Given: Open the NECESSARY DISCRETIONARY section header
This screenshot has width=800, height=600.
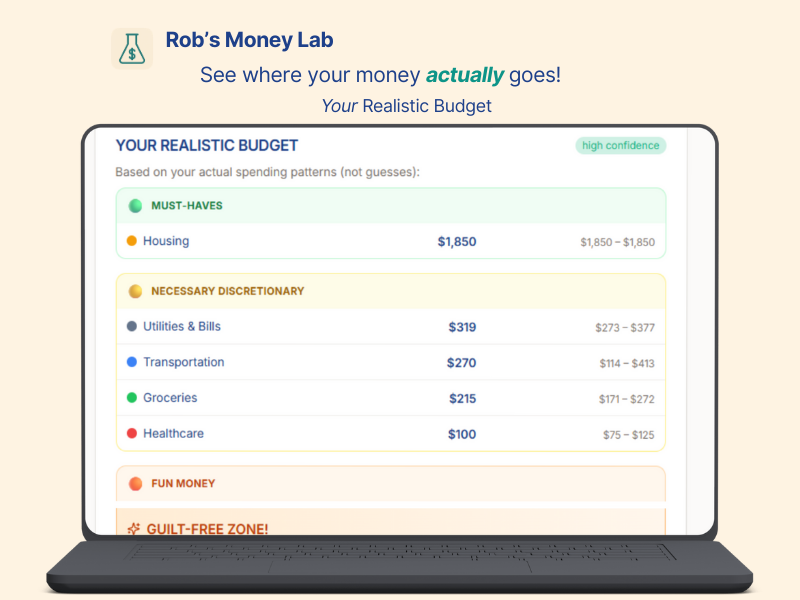Looking at the screenshot, I should pos(390,291).
